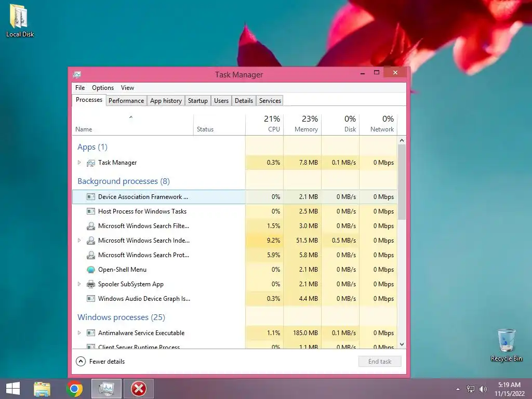Click the scrollbar up arrow
This screenshot has width=532, height=399.
click(402, 140)
